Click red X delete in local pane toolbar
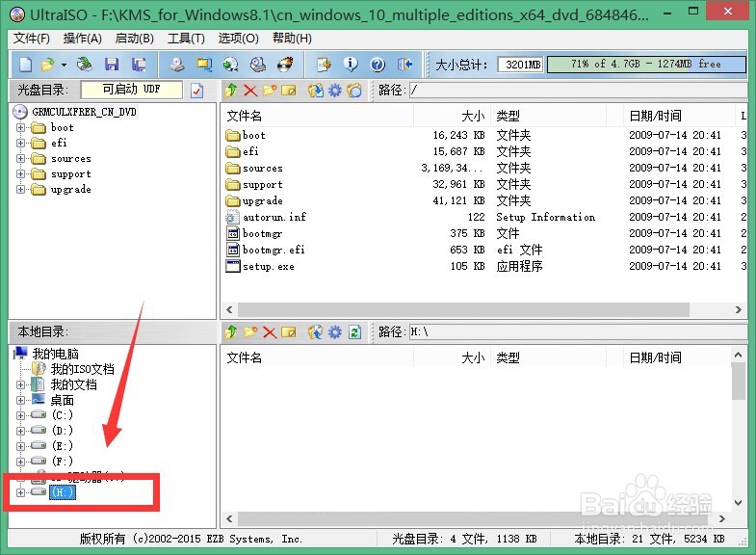 tap(270, 331)
